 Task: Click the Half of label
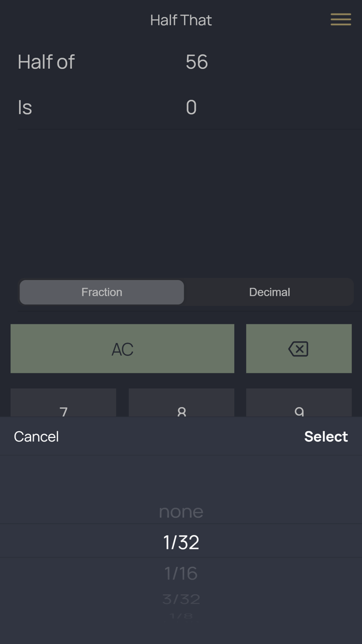(46, 62)
